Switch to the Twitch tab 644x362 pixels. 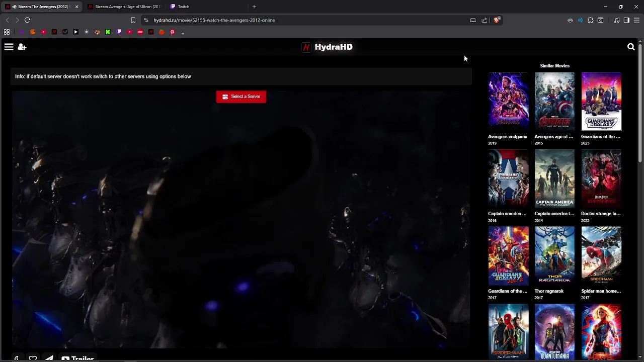coord(184,7)
